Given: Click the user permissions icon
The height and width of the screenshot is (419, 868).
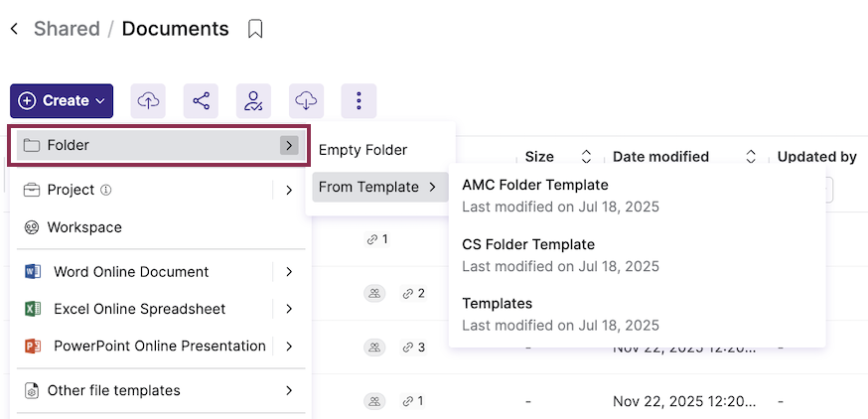Looking at the screenshot, I should pyautogui.click(x=253, y=100).
